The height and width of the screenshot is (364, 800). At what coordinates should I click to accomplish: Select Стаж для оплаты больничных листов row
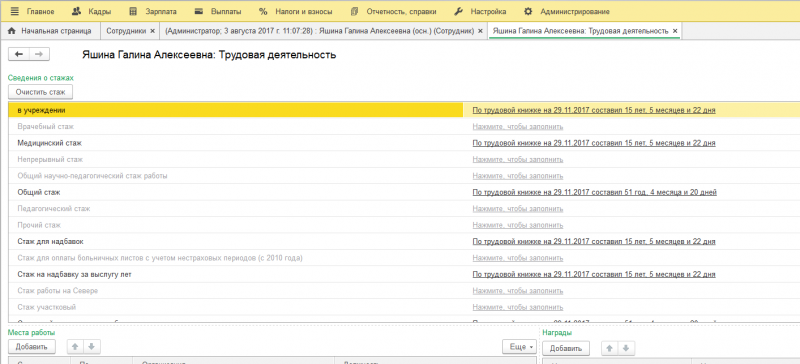[x=404, y=258]
